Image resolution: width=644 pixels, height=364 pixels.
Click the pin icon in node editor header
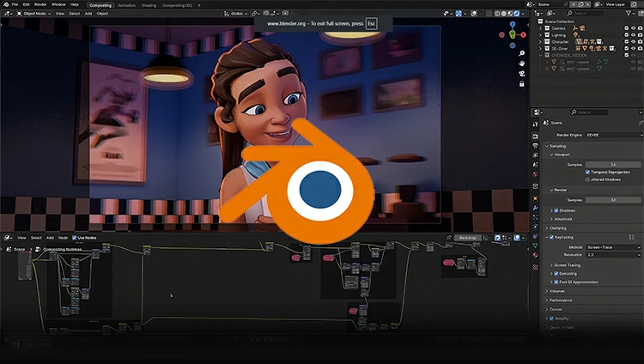pyautogui.click(x=448, y=238)
